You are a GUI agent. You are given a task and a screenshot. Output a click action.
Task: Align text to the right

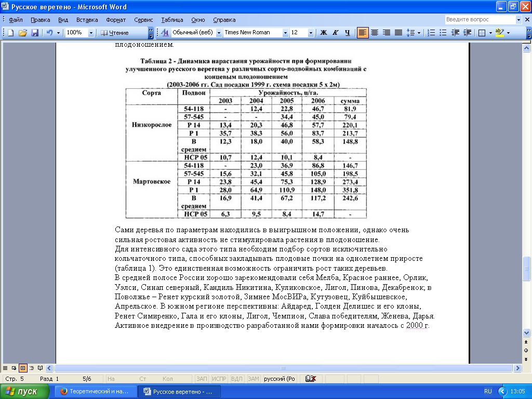coord(386,33)
